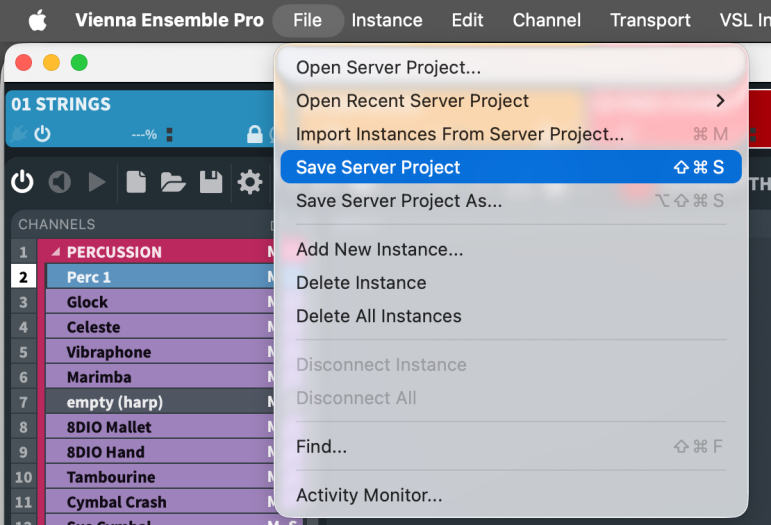Image resolution: width=771 pixels, height=525 pixels.
Task: Open settings with the gear icon
Action: click(x=249, y=182)
